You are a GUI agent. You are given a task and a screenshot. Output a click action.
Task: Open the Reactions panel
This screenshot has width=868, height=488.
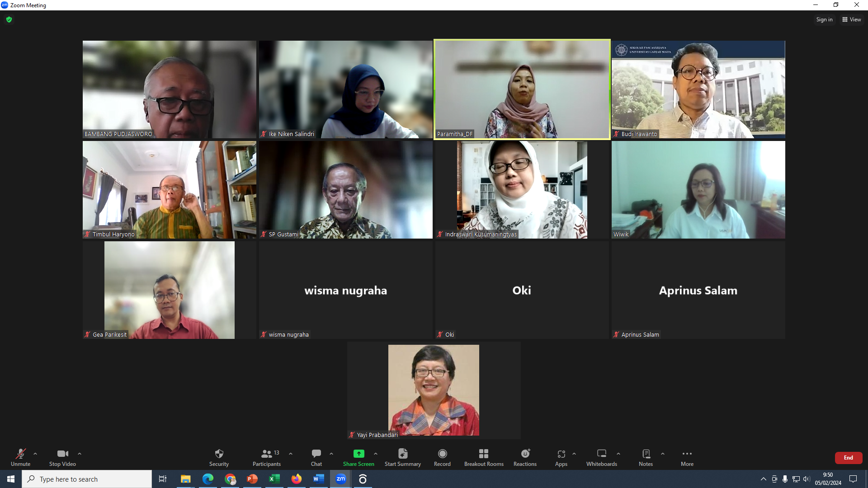(525, 457)
